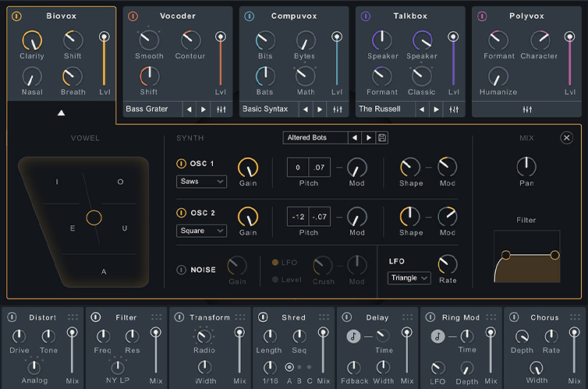Open Vocoder advanced settings sliders icon
This screenshot has width=588, height=389.
click(221, 109)
